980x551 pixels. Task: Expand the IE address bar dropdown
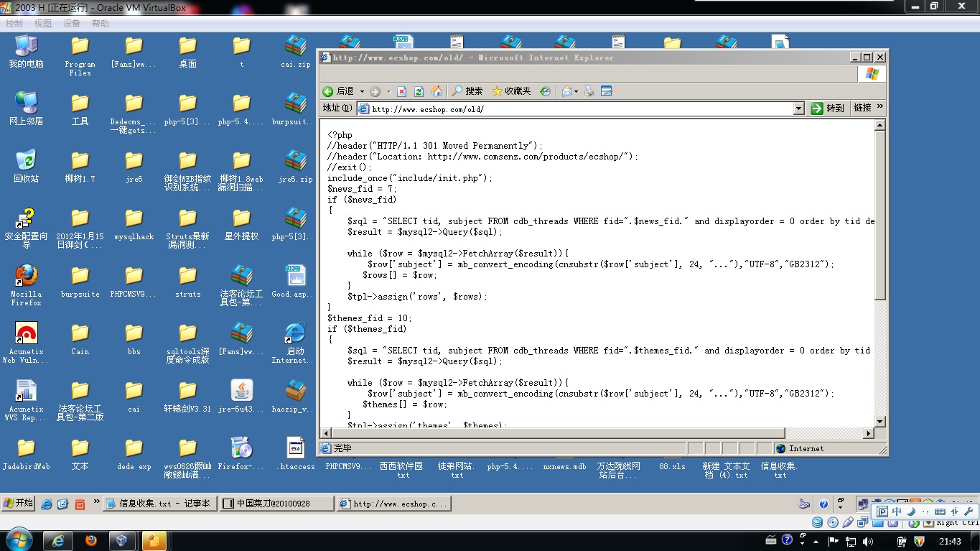798,108
